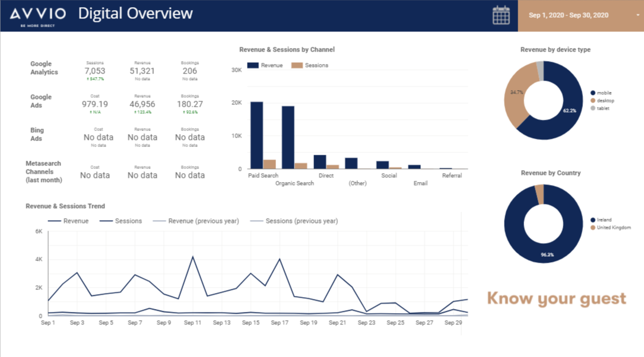Click the Google Analytics Sessions 7,053 scorecard
Image resolution: width=644 pixels, height=357 pixels.
click(x=95, y=71)
